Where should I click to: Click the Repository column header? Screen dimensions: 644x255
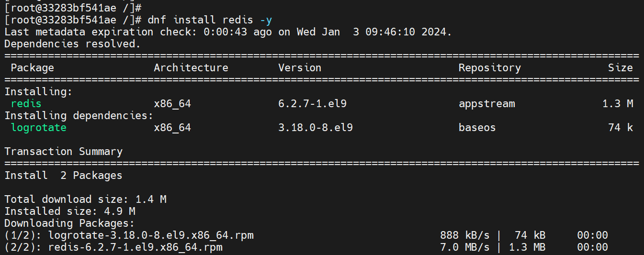click(489, 68)
